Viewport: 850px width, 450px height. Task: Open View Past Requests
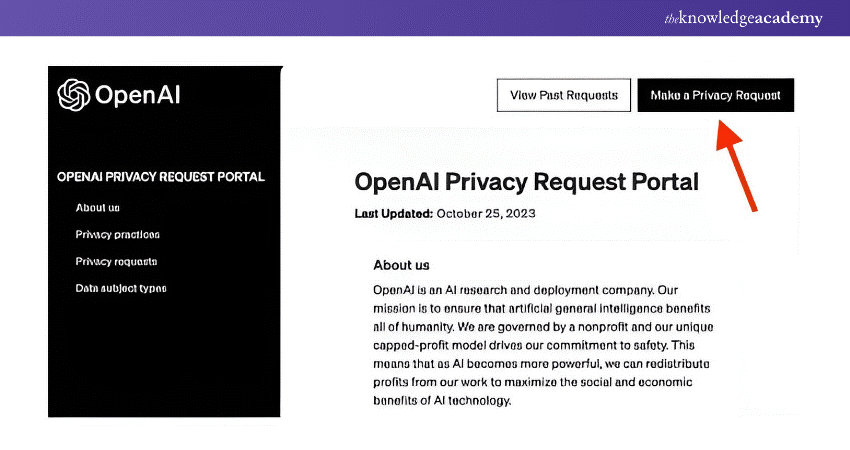pos(564,95)
